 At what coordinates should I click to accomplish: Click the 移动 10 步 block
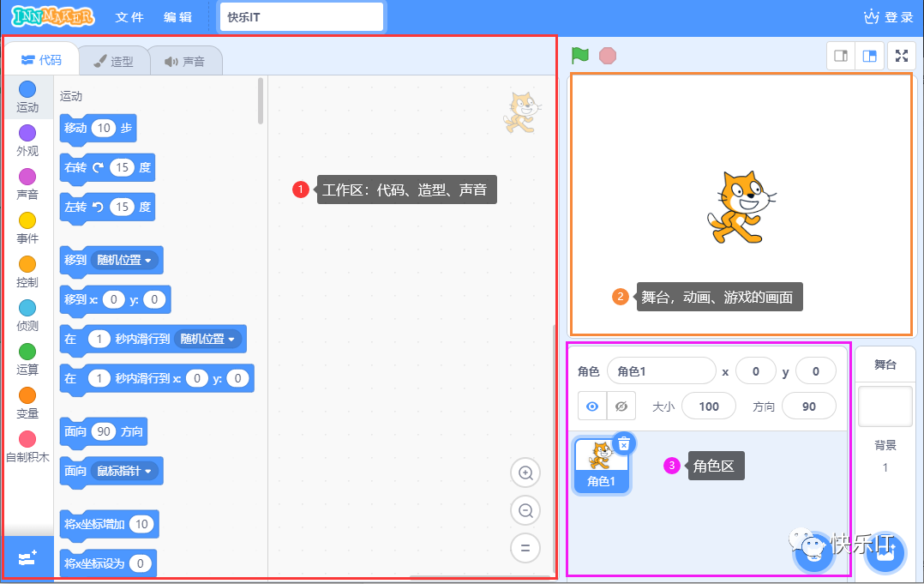[98, 129]
